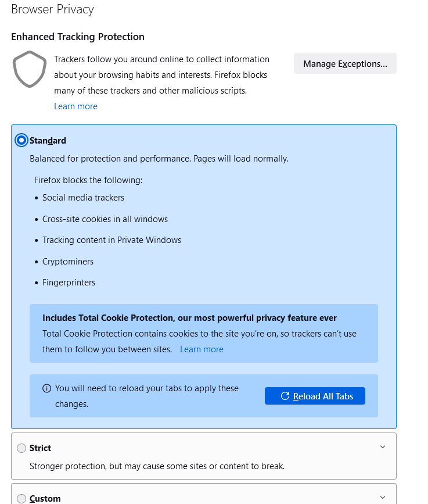
Task: Expand the Custom section chevron
Action: (382, 497)
